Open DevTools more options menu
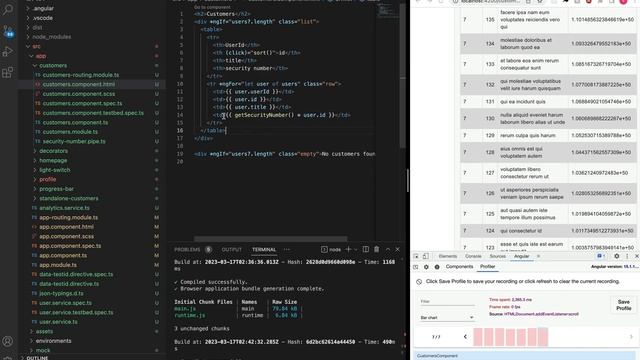 coord(627,256)
